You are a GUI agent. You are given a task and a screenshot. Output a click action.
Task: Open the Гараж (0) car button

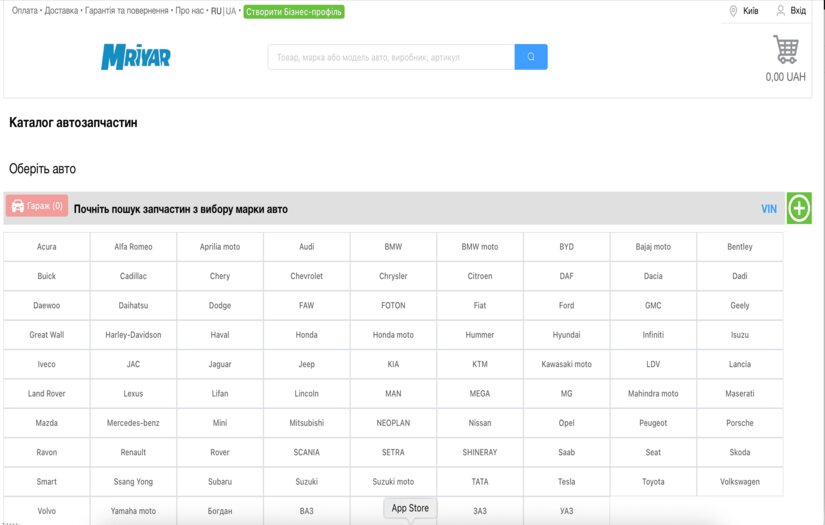pos(37,206)
